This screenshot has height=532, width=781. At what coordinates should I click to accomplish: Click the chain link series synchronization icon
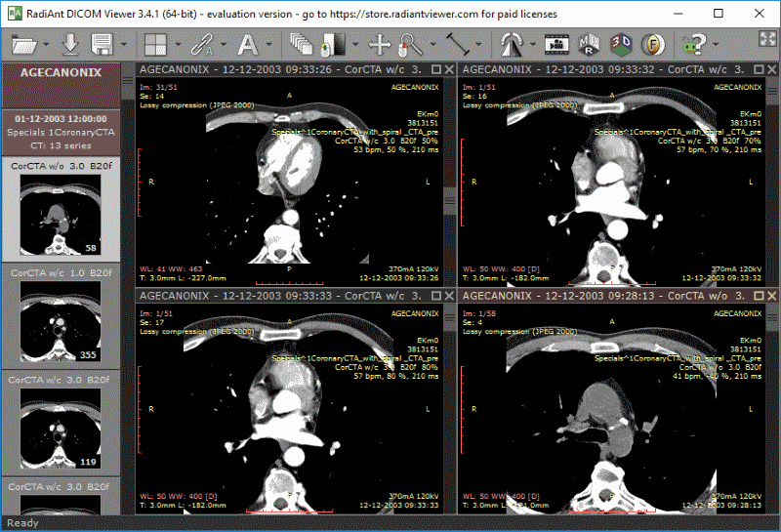pyautogui.click(x=201, y=44)
